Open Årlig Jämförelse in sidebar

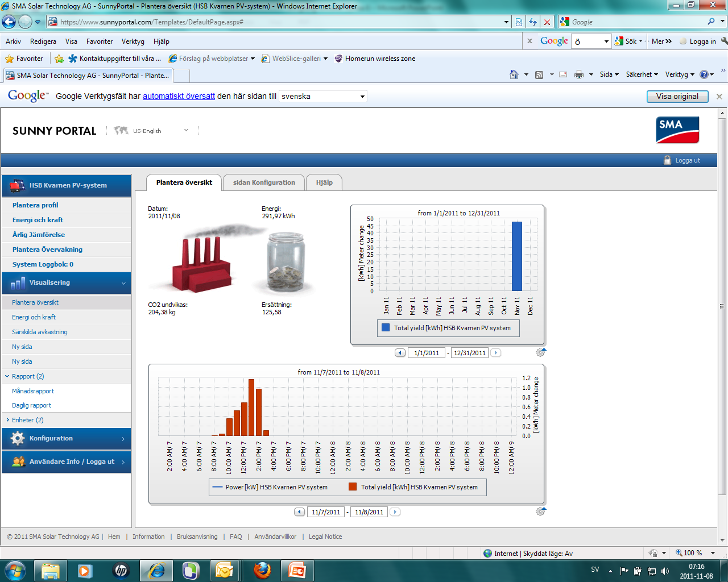(x=39, y=235)
